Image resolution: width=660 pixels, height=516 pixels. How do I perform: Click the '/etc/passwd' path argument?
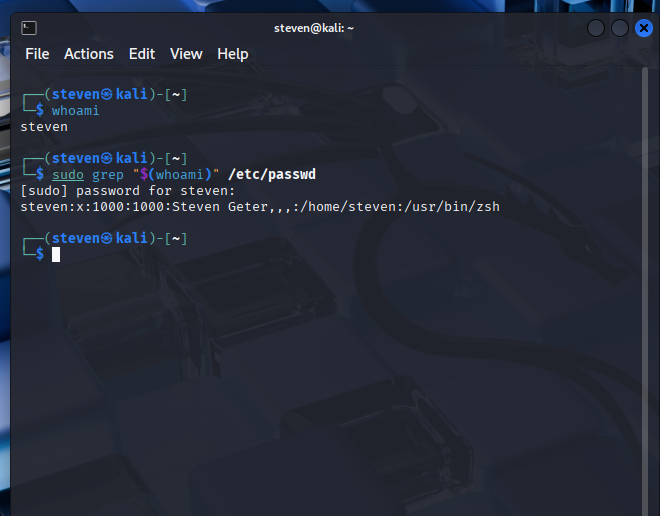pyautogui.click(x=272, y=175)
